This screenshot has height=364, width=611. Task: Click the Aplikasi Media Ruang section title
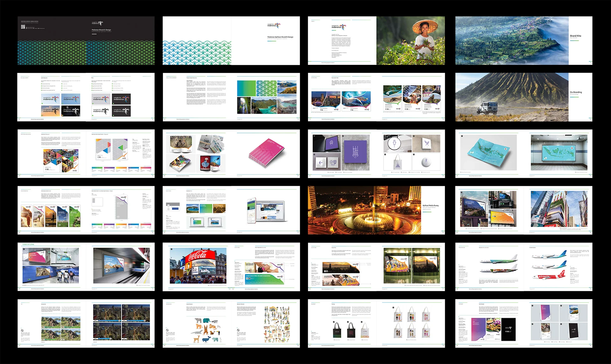[430, 206]
